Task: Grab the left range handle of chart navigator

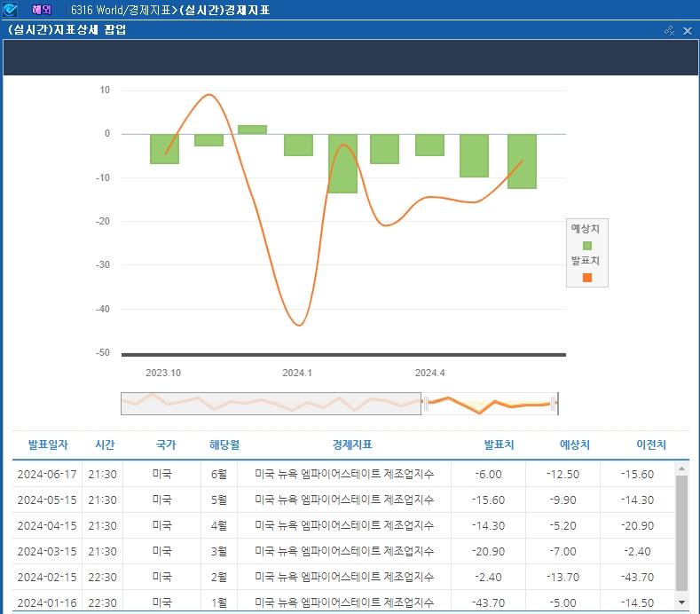Action: click(426, 404)
